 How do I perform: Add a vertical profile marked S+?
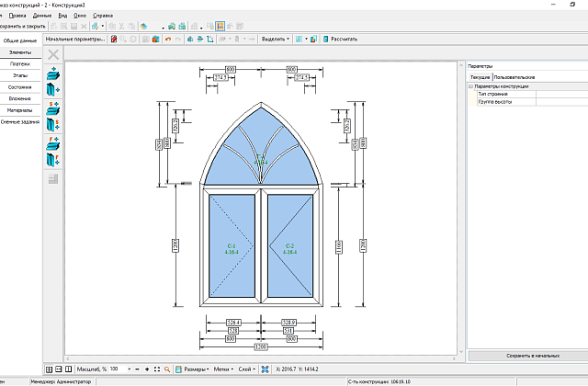53,125
